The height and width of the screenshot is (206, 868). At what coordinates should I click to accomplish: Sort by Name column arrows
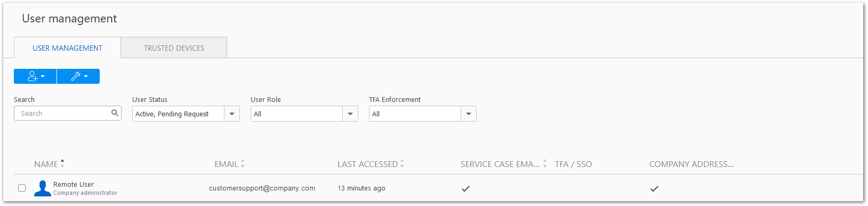pyautogui.click(x=62, y=164)
